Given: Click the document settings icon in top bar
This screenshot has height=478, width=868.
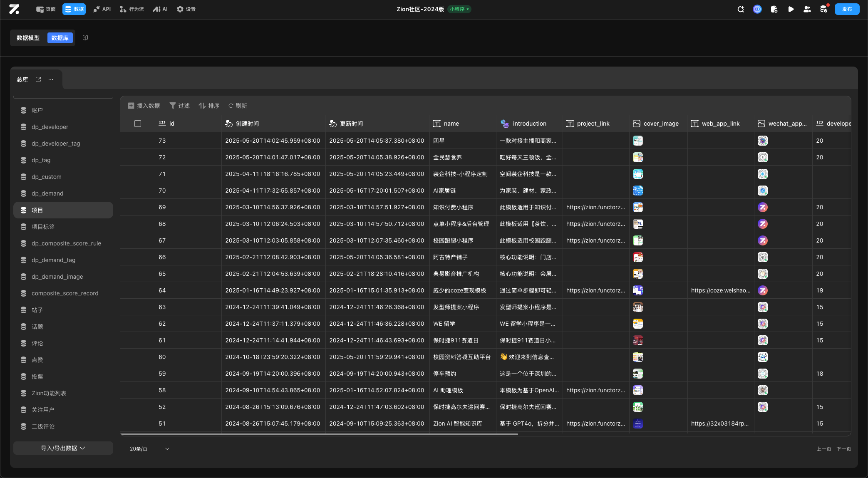Looking at the screenshot, I should coord(774,9).
